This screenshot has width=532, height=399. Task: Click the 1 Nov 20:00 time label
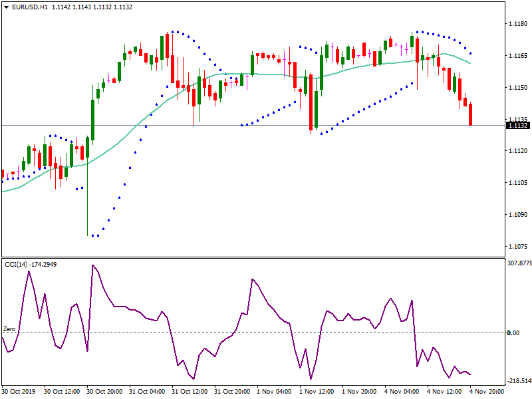point(359,392)
